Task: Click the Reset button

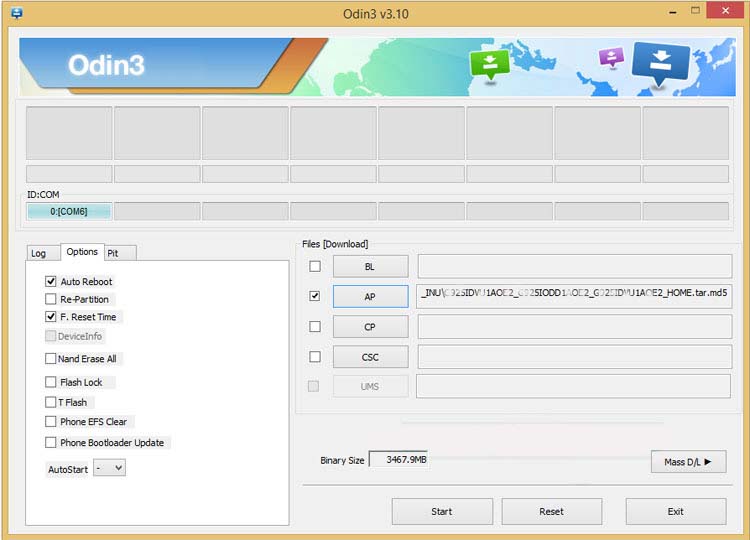Action: point(552,511)
